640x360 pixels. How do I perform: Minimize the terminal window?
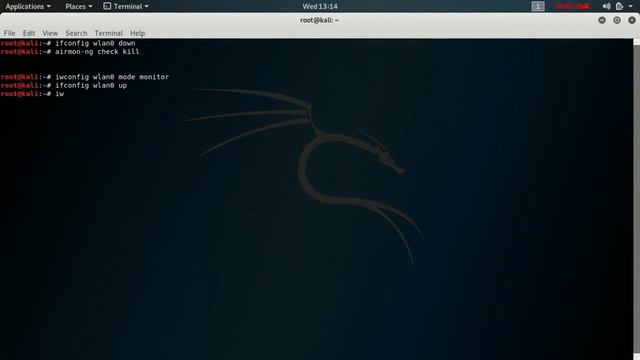[x=602, y=20]
